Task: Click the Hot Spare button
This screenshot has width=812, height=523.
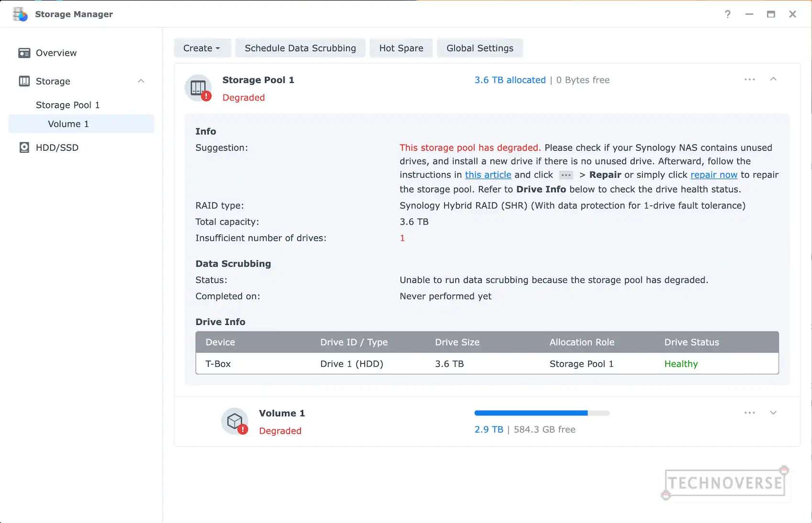Action: tap(401, 48)
